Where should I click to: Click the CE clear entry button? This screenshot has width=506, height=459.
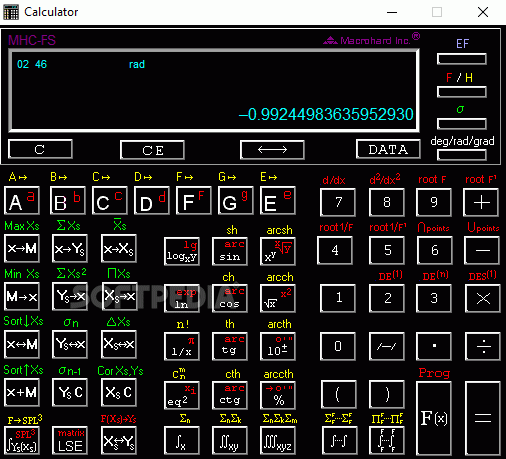(x=152, y=150)
